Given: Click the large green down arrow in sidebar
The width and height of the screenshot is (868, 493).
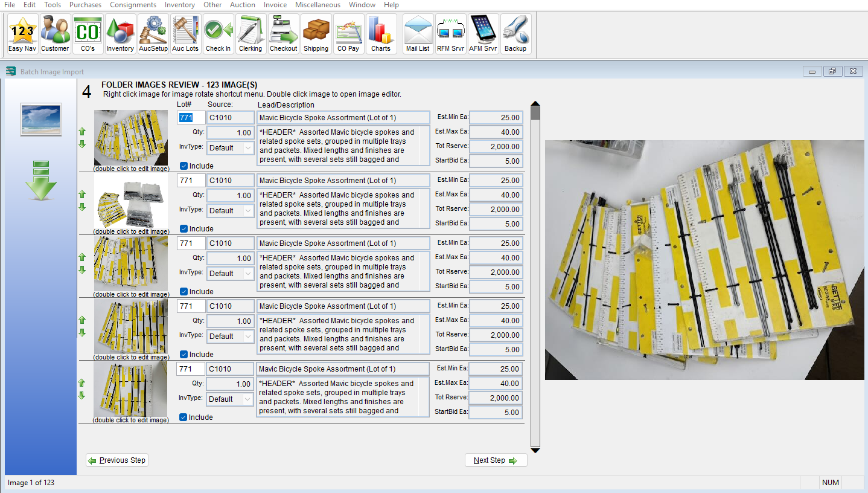Looking at the screenshot, I should tap(41, 181).
